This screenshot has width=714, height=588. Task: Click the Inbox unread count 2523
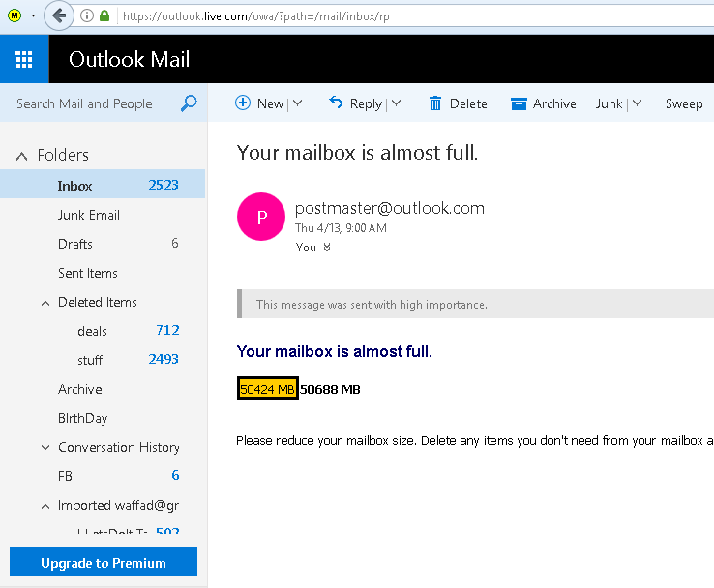pyautogui.click(x=164, y=185)
